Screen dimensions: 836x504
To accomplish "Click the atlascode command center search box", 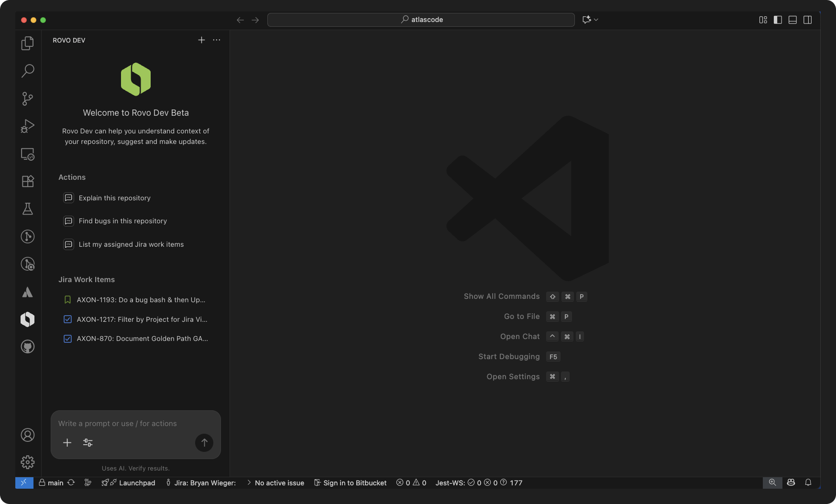I will 421,20.
